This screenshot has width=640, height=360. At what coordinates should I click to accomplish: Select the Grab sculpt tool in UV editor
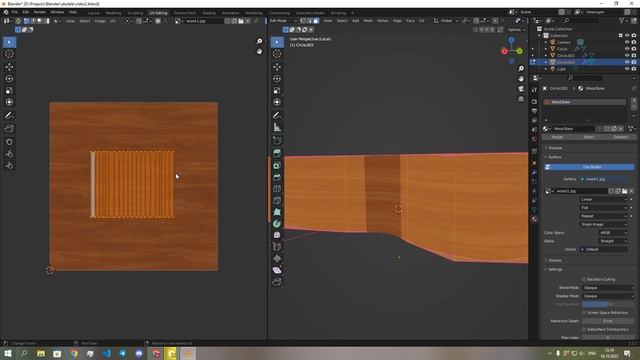pos(9,142)
